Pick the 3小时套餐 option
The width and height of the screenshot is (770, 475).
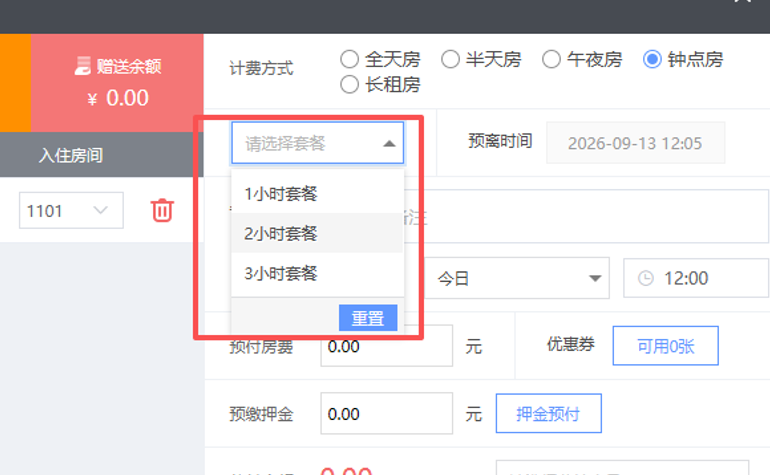[317, 273]
